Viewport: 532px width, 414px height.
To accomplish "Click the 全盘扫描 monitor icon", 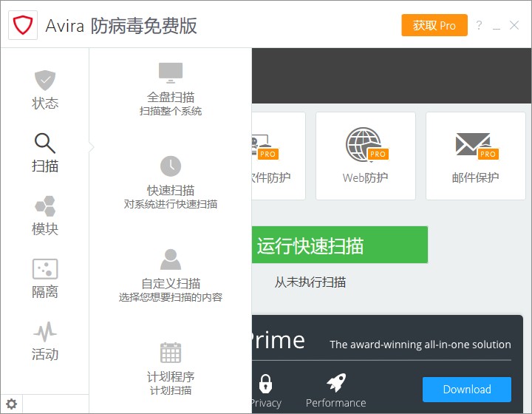I will coord(171,72).
